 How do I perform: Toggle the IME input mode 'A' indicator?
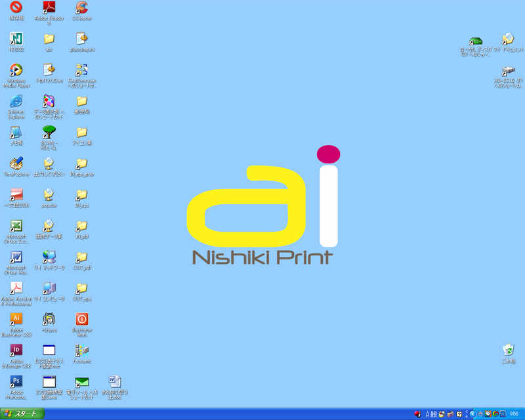click(x=427, y=414)
